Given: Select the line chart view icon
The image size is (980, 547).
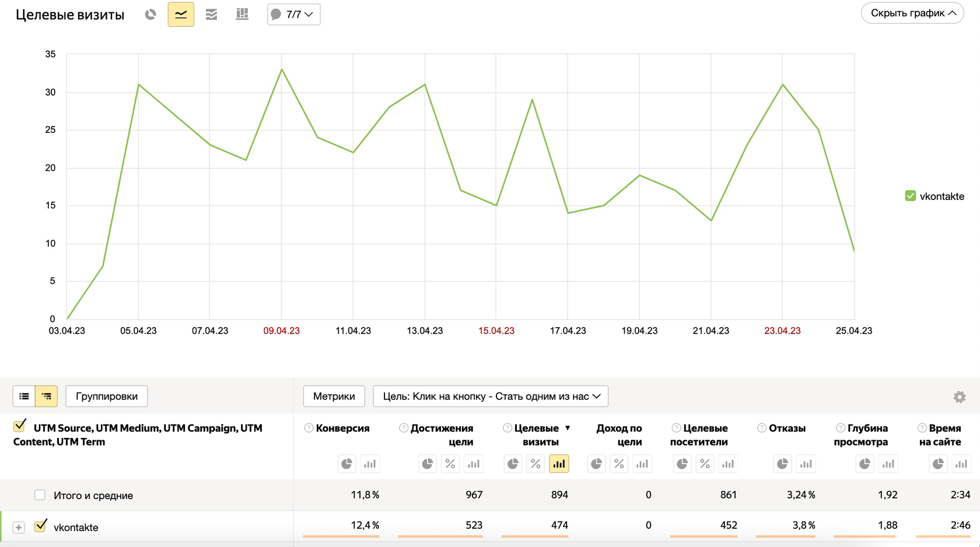Looking at the screenshot, I should click(181, 15).
